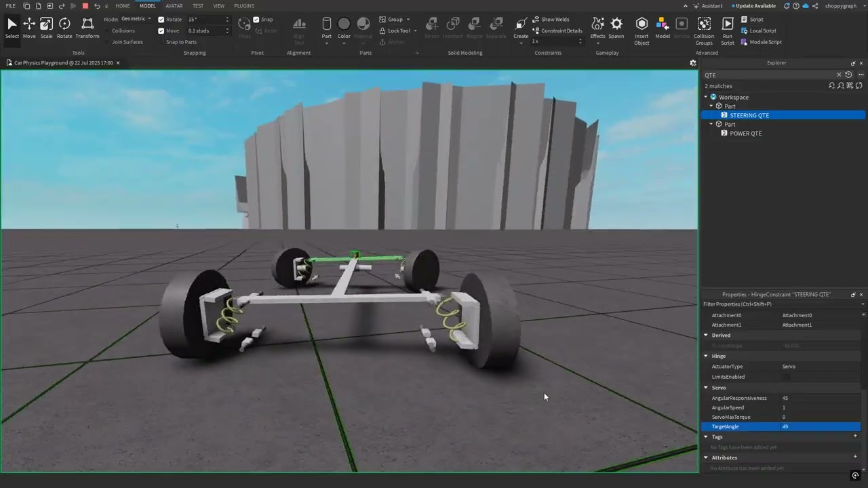The height and width of the screenshot is (488, 868).
Task: Enable the Collisions checkbox
Action: tap(106, 30)
